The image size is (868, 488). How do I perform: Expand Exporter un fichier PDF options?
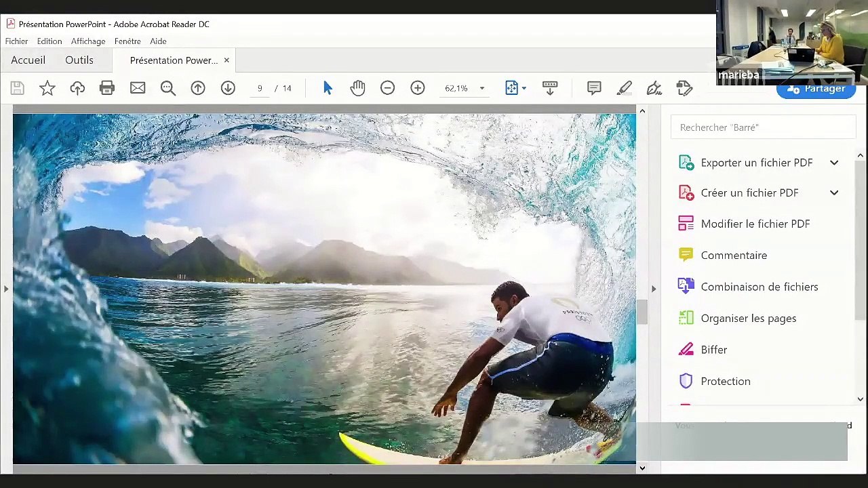[834, 163]
